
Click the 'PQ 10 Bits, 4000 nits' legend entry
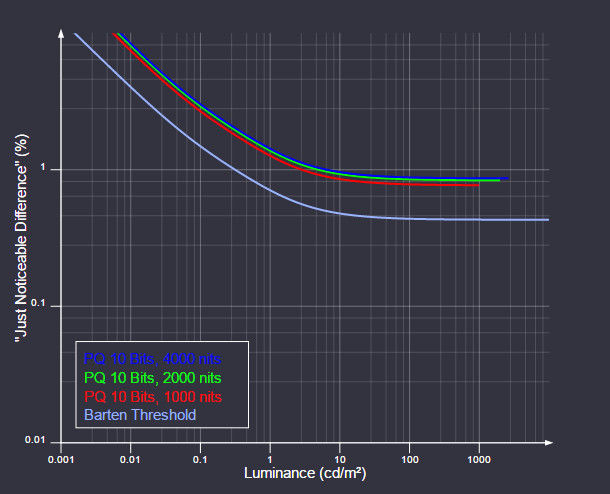(x=152, y=359)
